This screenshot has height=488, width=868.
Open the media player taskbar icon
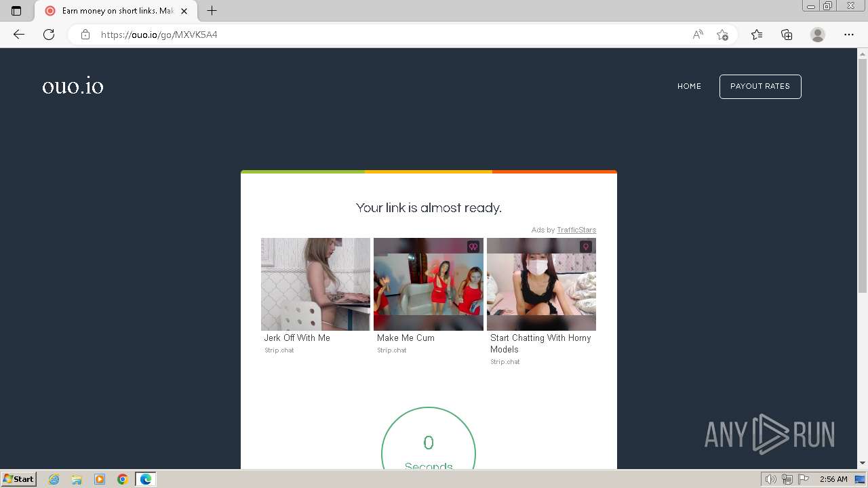coord(100,479)
